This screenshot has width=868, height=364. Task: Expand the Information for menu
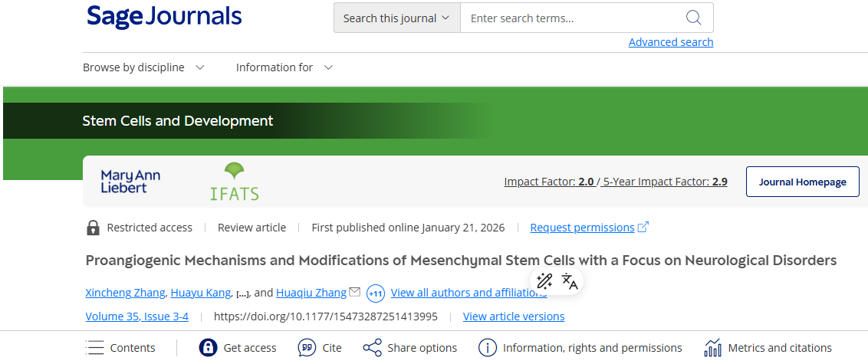tap(284, 67)
